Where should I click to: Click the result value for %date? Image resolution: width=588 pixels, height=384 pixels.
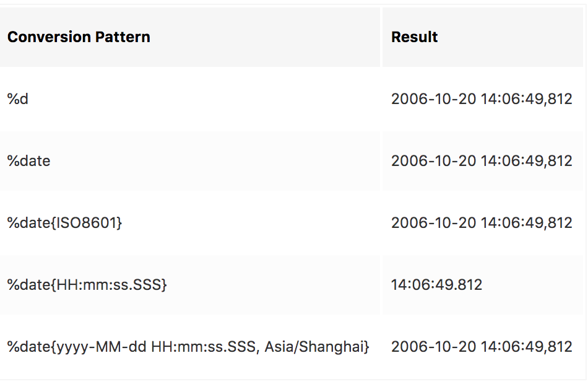pos(482,161)
